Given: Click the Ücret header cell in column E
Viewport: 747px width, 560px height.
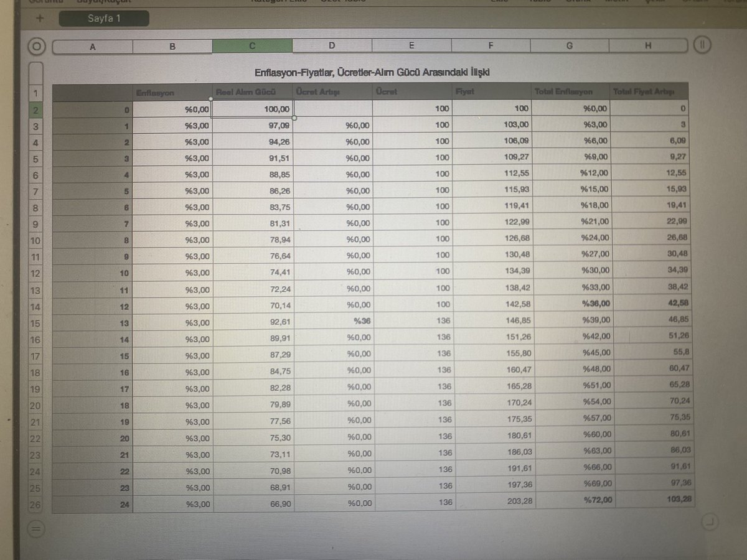Looking at the screenshot, I should [412, 91].
